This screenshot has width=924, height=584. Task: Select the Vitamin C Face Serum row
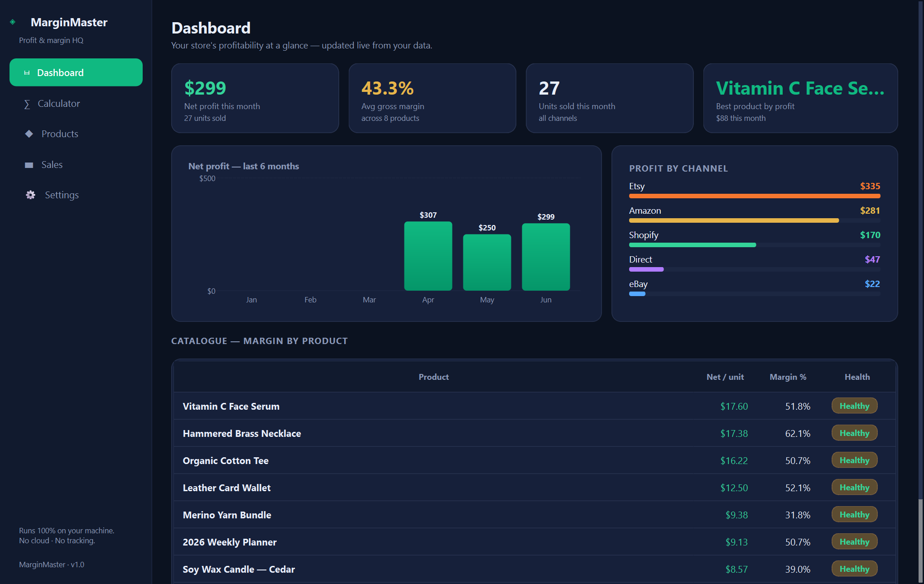tap(534, 406)
